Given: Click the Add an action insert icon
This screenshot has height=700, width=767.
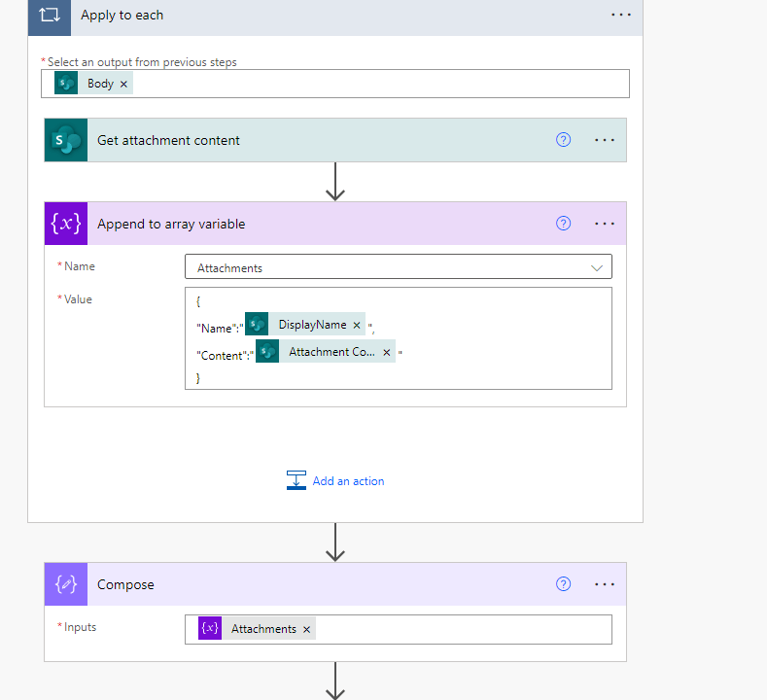Looking at the screenshot, I should point(296,480).
